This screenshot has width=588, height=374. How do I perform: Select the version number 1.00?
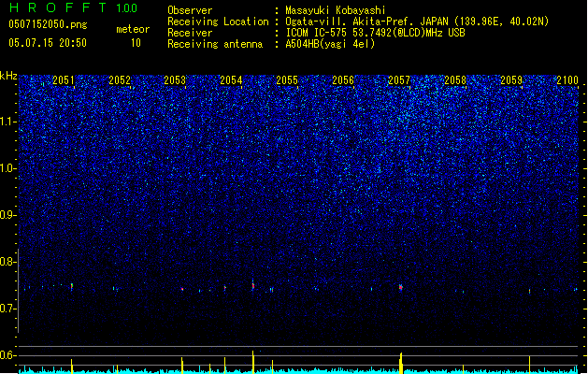[x=126, y=8]
